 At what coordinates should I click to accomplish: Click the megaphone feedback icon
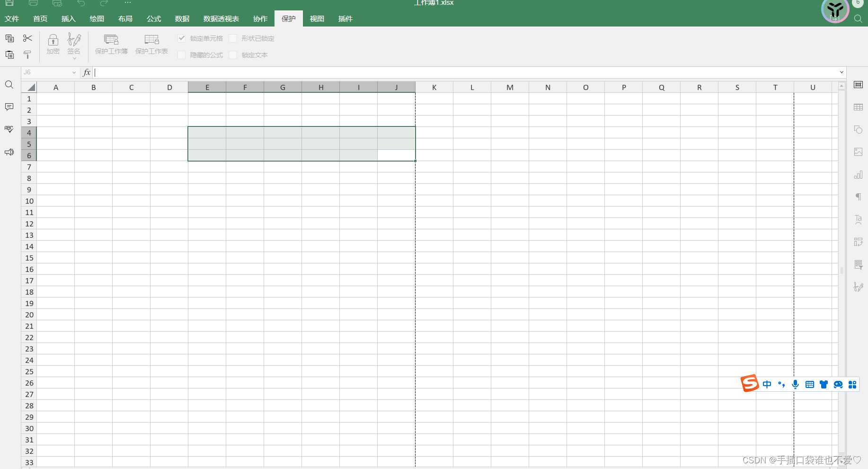tap(9, 152)
